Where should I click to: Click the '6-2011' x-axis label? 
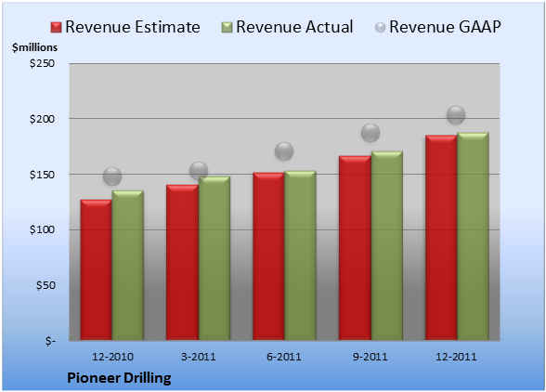284,357
